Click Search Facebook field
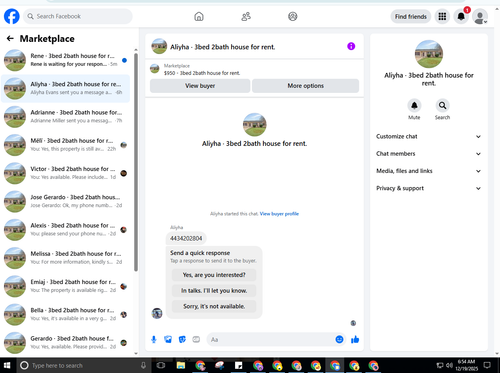The image size is (500, 373). [x=78, y=16]
